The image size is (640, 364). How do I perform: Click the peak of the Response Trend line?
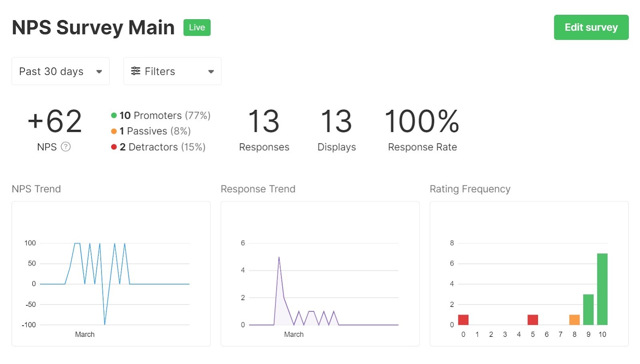(279, 257)
